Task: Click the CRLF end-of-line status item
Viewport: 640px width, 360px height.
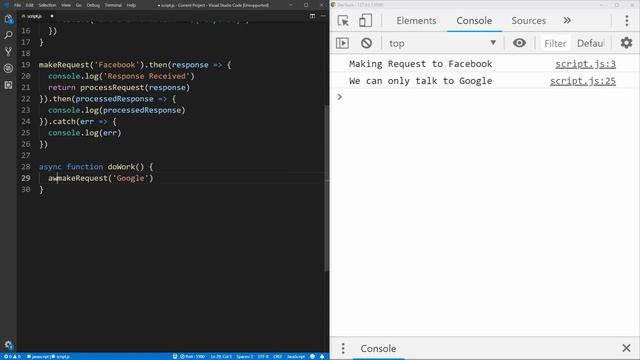Action: [x=278, y=356]
